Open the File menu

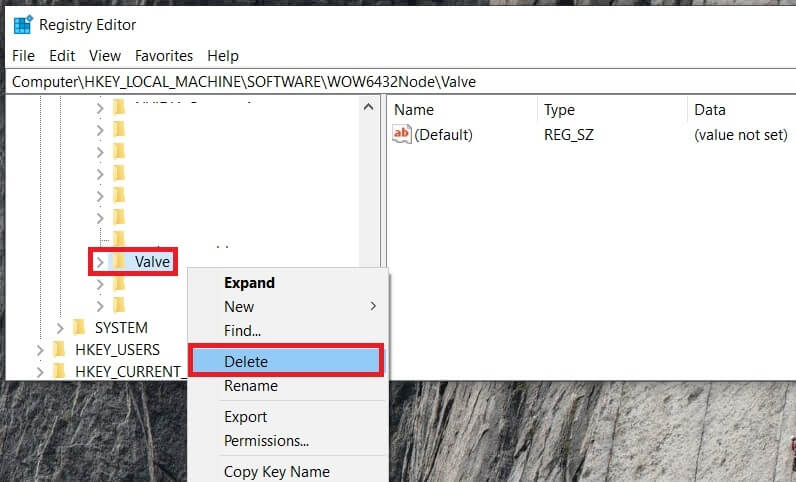[23, 56]
